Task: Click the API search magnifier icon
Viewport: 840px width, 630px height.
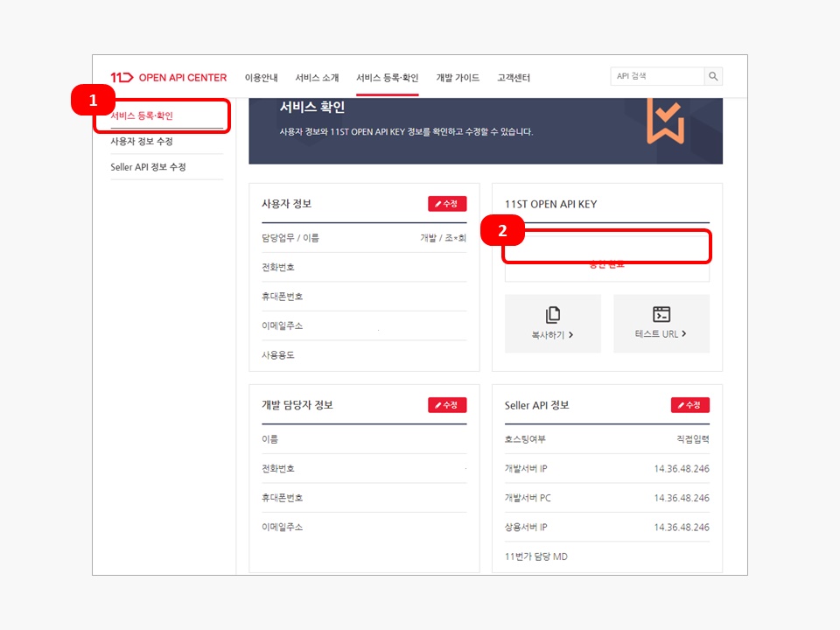Action: [713, 77]
